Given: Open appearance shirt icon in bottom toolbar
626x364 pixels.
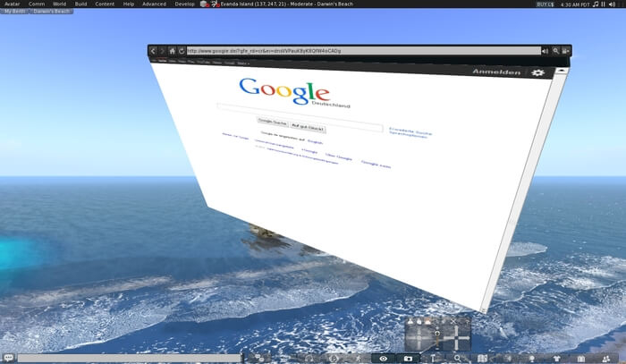Looking at the screenshot, I should click(x=556, y=359).
